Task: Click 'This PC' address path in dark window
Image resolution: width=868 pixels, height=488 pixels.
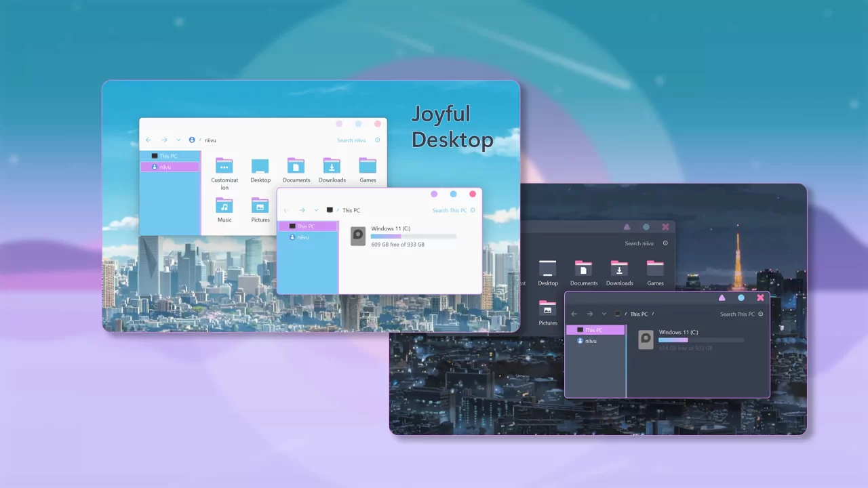Action: click(639, 314)
